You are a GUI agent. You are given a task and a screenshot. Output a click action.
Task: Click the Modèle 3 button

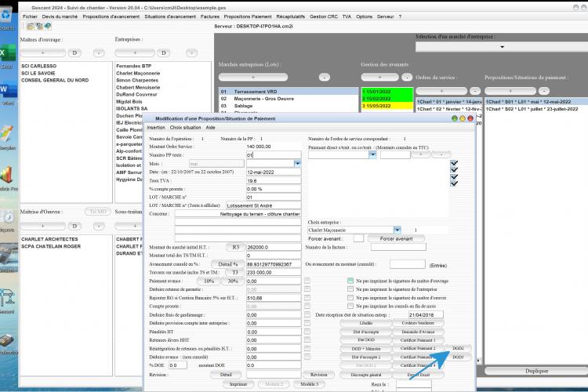tap(310, 384)
